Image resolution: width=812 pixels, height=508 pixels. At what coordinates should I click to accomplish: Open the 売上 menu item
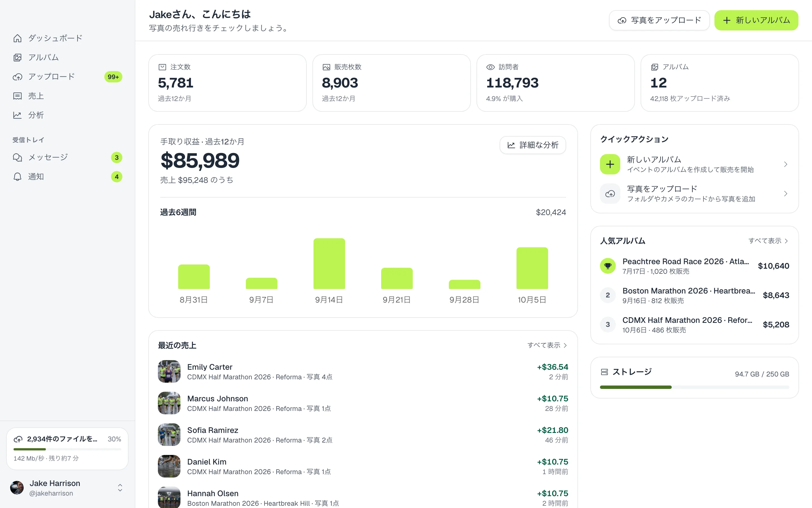67,96
